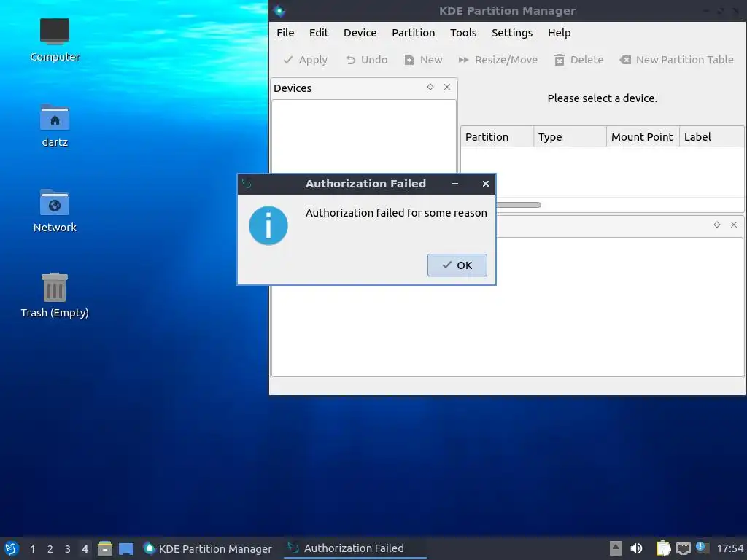Open the file manager from taskbar
The image size is (747, 560).
tap(105, 548)
